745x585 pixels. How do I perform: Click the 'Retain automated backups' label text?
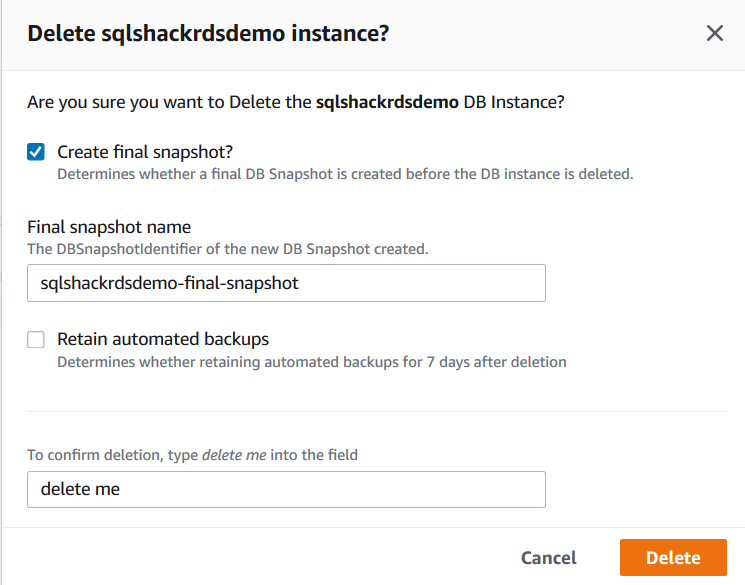(x=163, y=339)
